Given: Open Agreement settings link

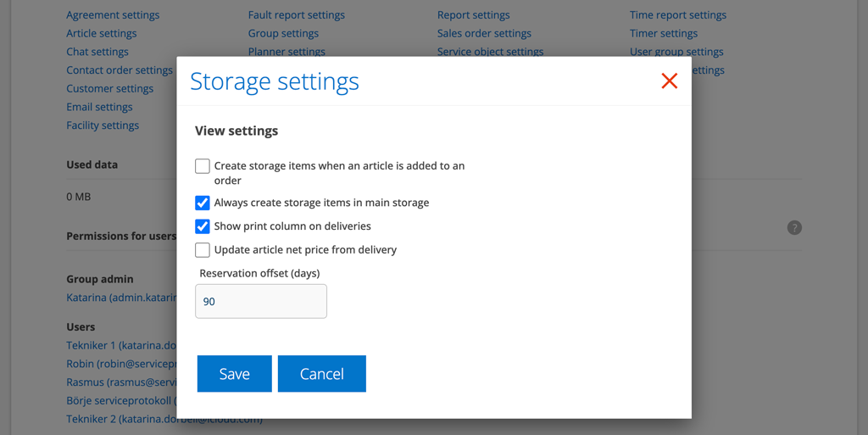Looking at the screenshot, I should 113,15.
